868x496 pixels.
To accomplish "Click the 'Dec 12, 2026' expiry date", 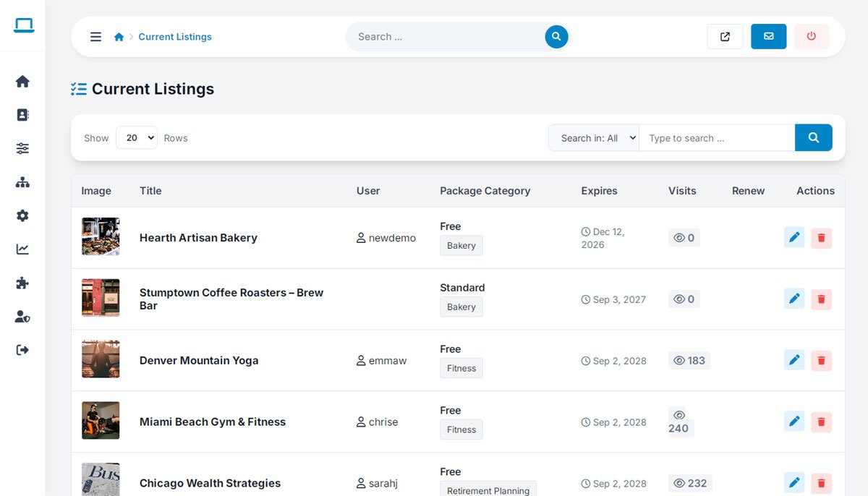I will [x=603, y=238].
